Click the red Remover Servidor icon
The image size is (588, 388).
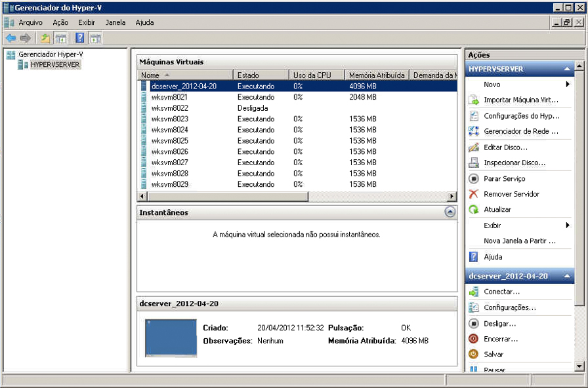(x=474, y=194)
